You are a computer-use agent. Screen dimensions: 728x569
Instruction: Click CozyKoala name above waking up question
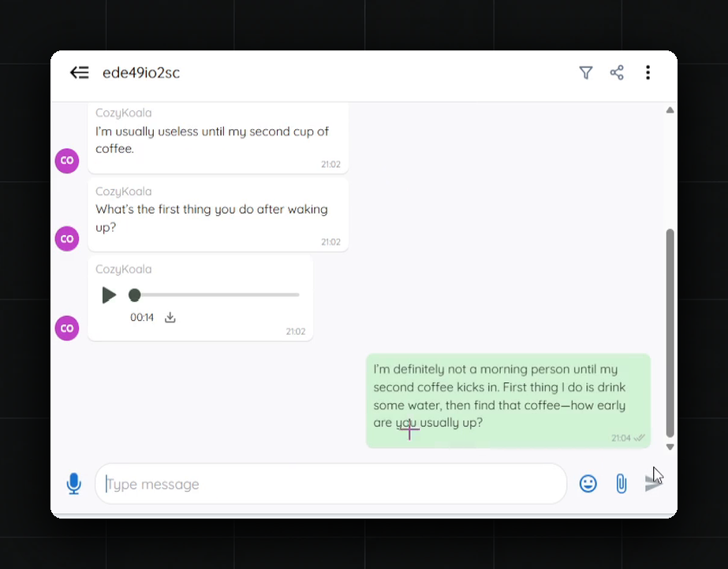tap(124, 192)
